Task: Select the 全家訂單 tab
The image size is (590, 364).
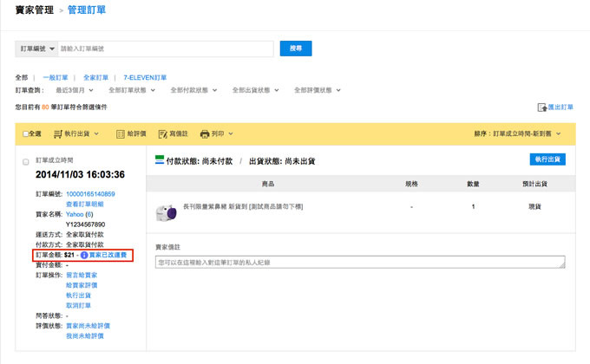Action: click(98, 77)
